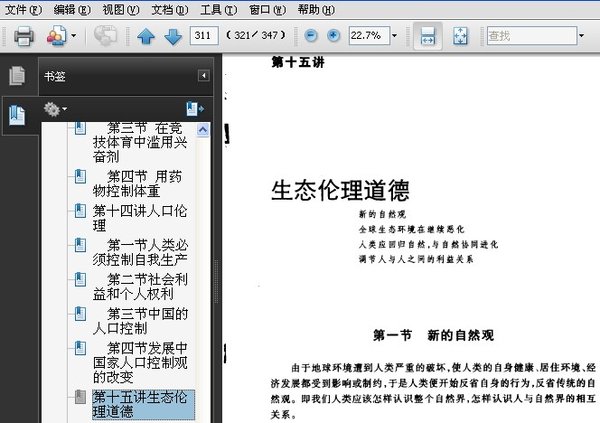Open the 文档(D) menu

170,10
